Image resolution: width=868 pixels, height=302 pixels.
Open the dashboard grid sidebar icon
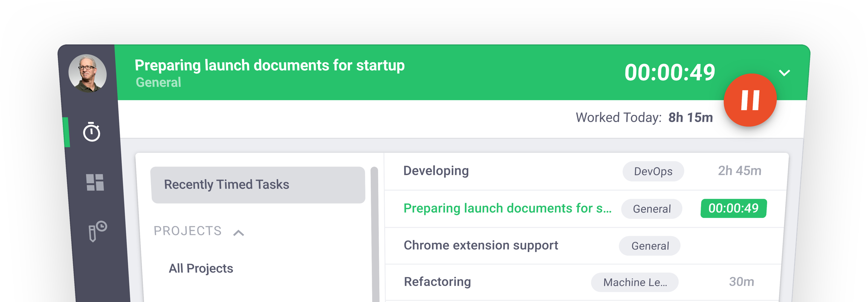pyautogui.click(x=95, y=183)
